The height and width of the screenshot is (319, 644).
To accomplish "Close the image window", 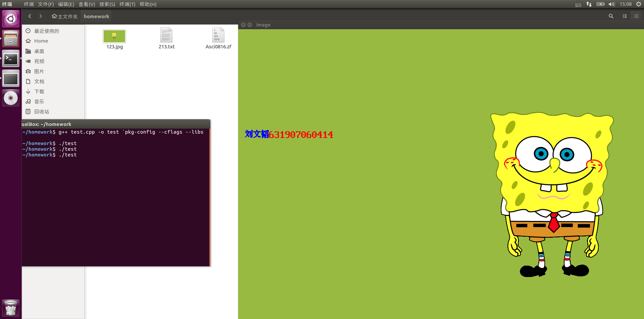I will (243, 25).
